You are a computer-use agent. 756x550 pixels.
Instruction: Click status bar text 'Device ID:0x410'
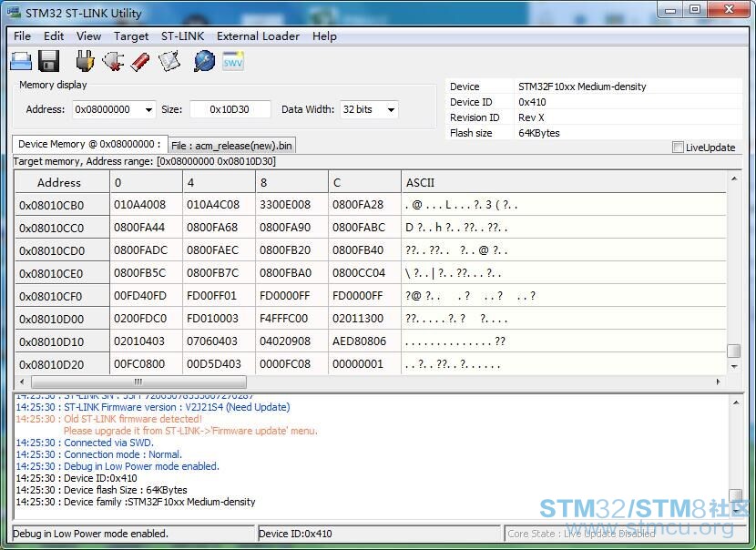(x=295, y=534)
